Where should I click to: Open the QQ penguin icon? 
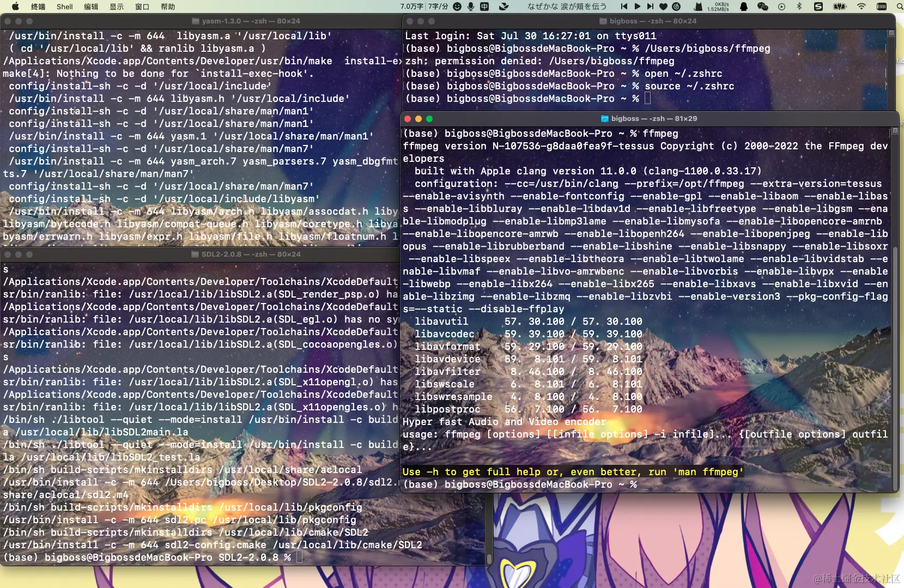[x=744, y=7]
